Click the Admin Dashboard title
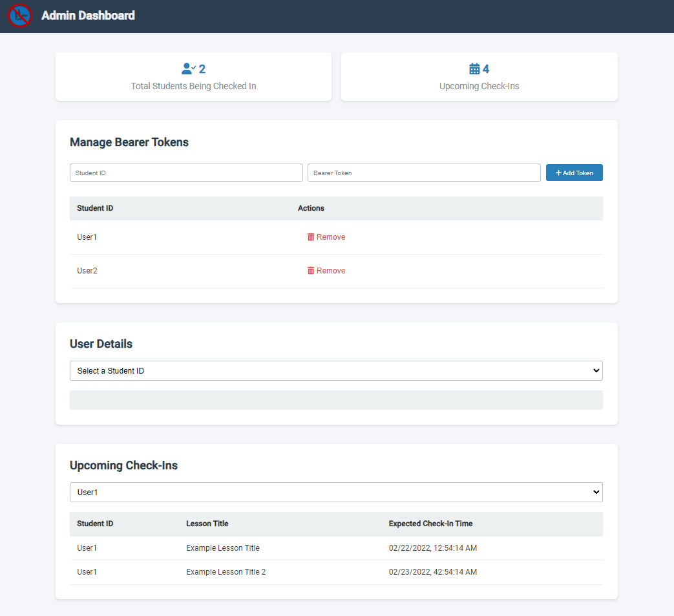 (x=88, y=15)
